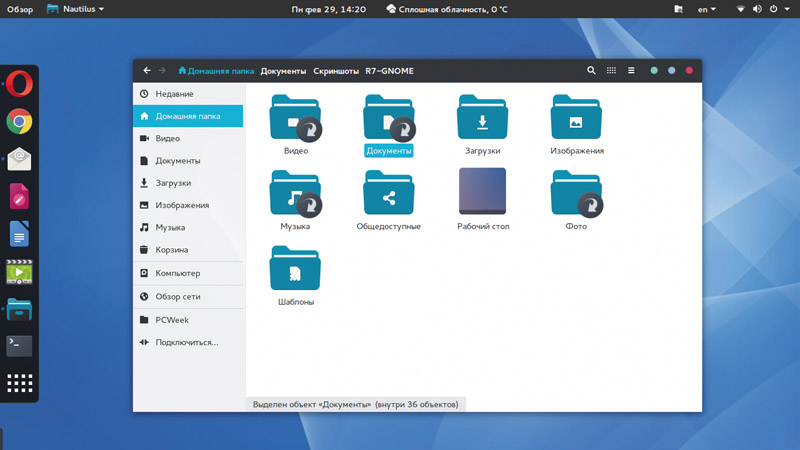The height and width of the screenshot is (450, 800).
Task: Click the file manager dock icon
Action: point(19,309)
